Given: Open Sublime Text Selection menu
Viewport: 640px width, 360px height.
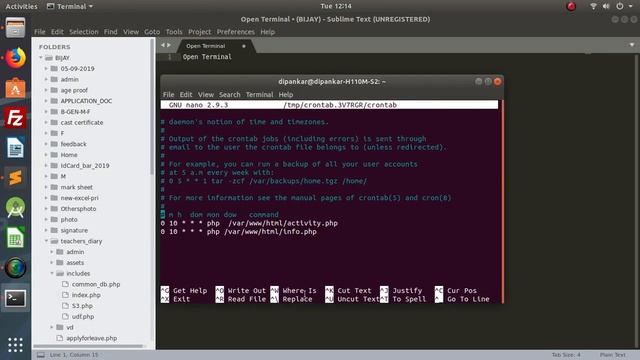Looking at the screenshot, I should pyautogui.click(x=84, y=32).
